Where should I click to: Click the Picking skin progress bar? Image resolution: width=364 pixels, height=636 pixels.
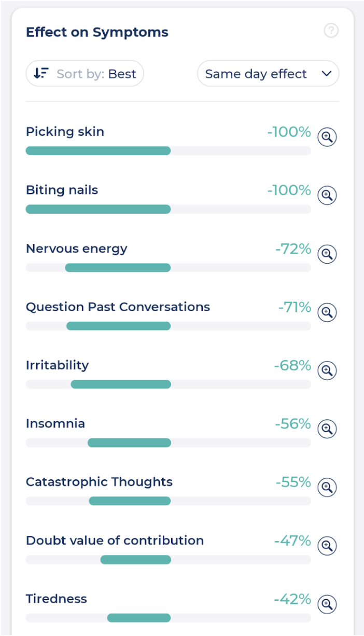coord(98,151)
